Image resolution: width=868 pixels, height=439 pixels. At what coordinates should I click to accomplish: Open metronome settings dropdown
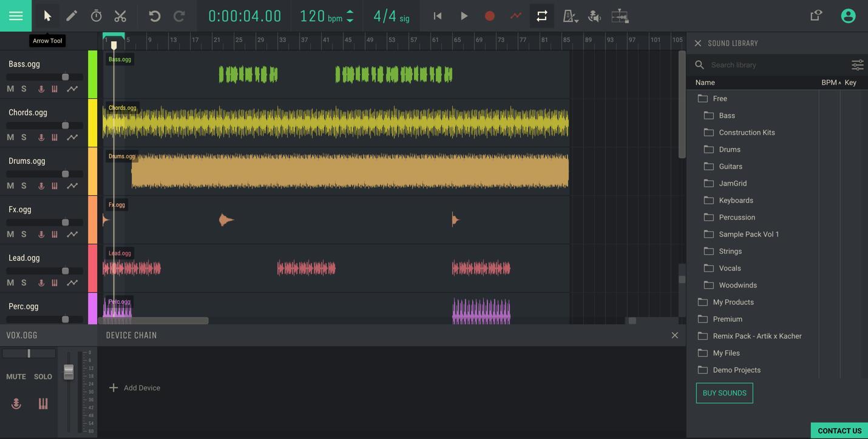pos(570,16)
